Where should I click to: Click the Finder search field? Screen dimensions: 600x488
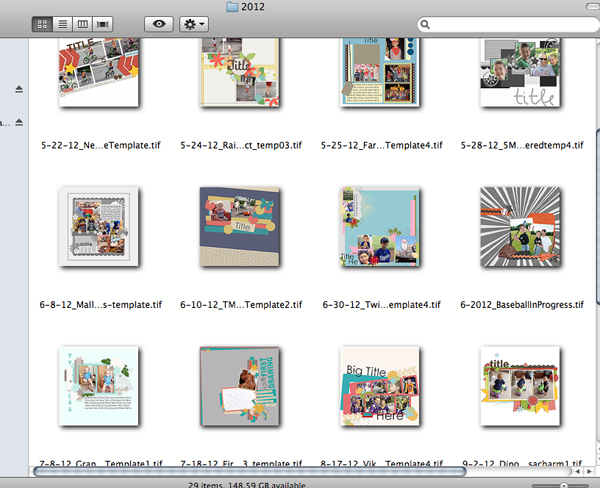click(x=508, y=24)
